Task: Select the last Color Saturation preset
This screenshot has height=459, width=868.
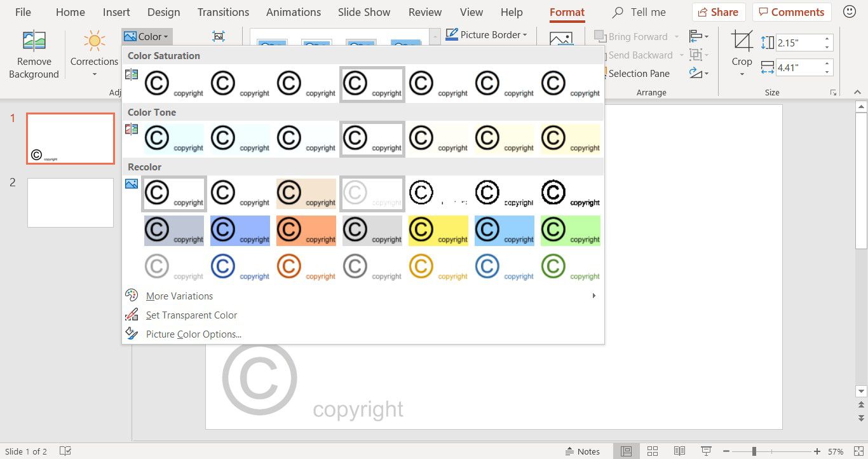Action: pos(571,84)
